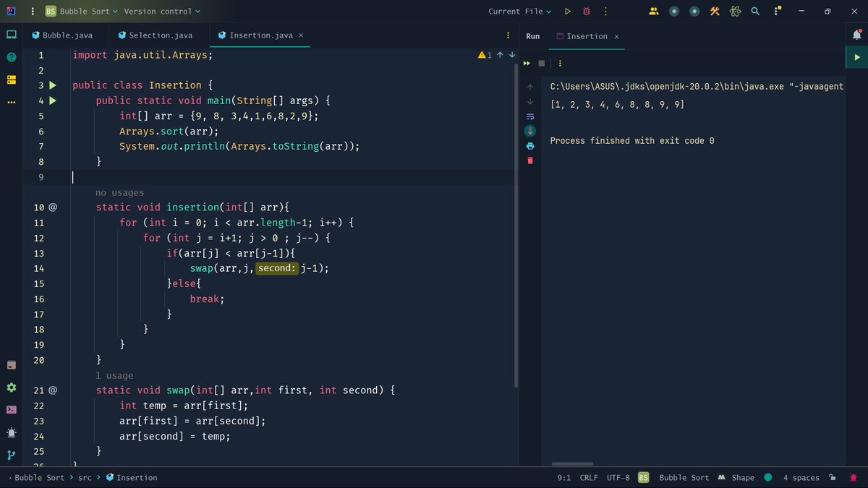This screenshot has height=488, width=868.
Task: Open the Current File run configuration dropdown
Action: pyautogui.click(x=519, y=11)
